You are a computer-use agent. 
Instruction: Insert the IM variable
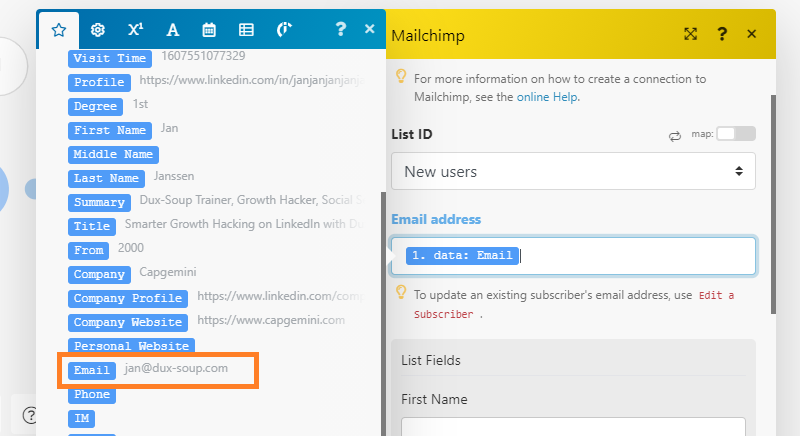pyautogui.click(x=81, y=418)
